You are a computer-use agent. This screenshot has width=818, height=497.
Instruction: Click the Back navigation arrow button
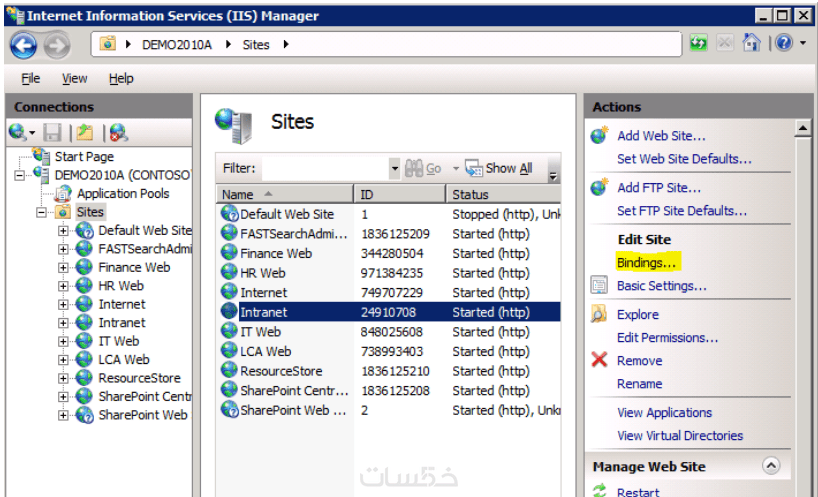pyautogui.click(x=23, y=46)
